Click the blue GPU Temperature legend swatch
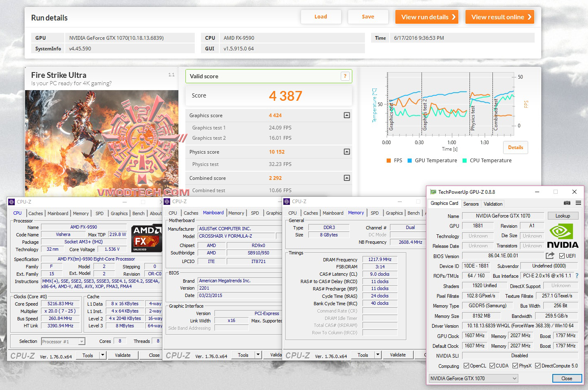 pyautogui.click(x=410, y=161)
